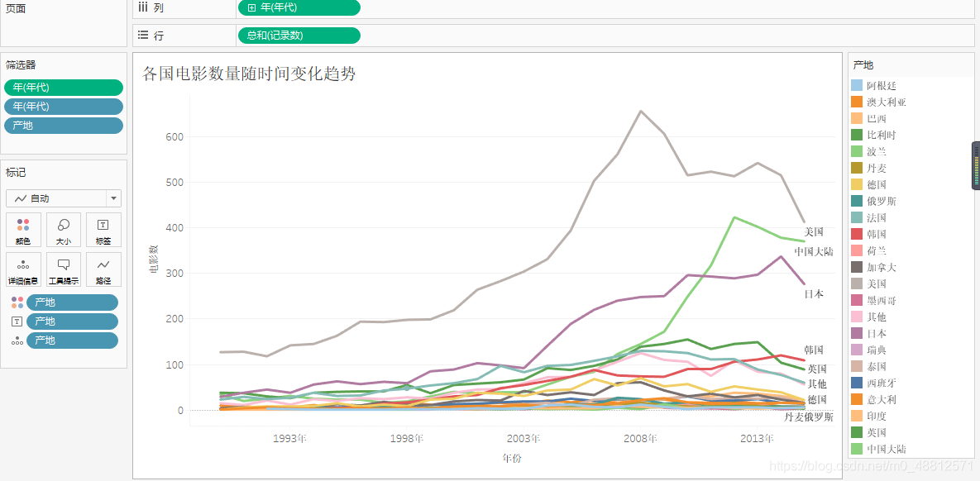Click the 标签 label marks button
The height and width of the screenshot is (481, 980).
coord(103,230)
